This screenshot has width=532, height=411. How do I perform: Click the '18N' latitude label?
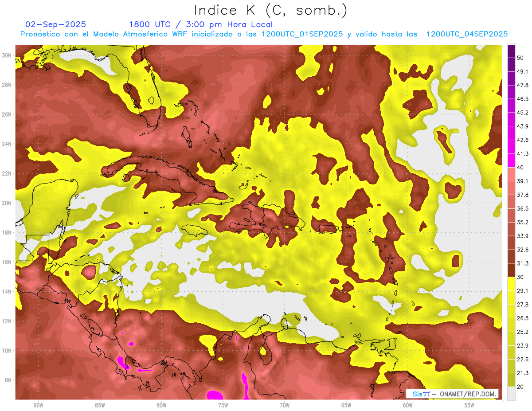pos(6,233)
